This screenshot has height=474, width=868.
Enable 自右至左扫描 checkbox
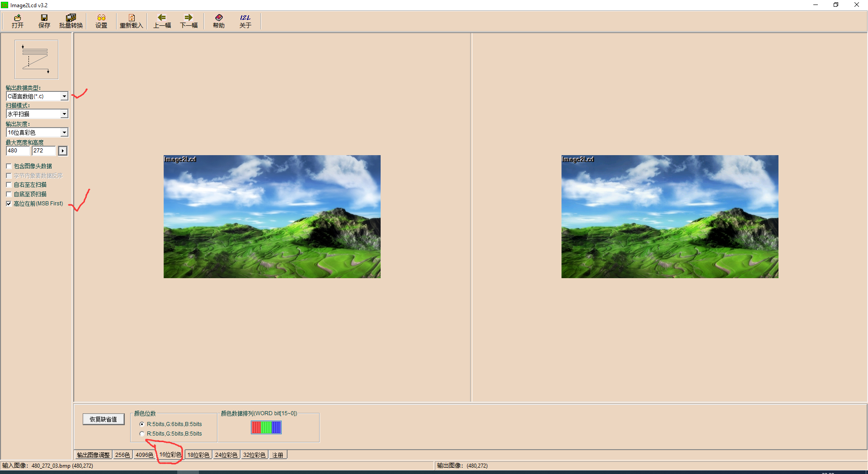pos(9,185)
